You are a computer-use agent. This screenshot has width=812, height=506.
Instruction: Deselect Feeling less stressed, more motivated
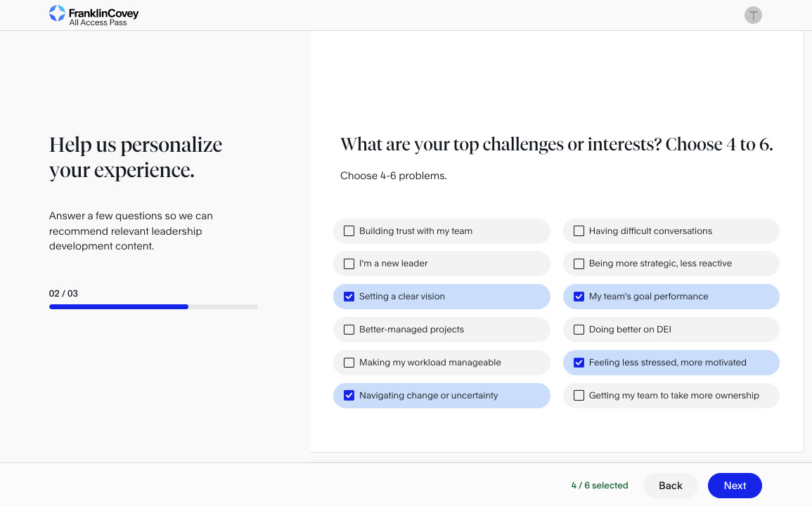[x=579, y=363]
